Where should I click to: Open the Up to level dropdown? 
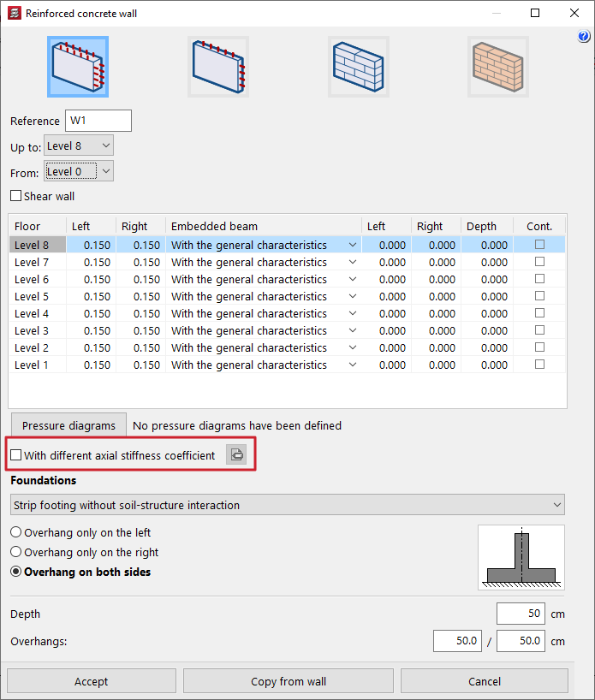tap(79, 145)
